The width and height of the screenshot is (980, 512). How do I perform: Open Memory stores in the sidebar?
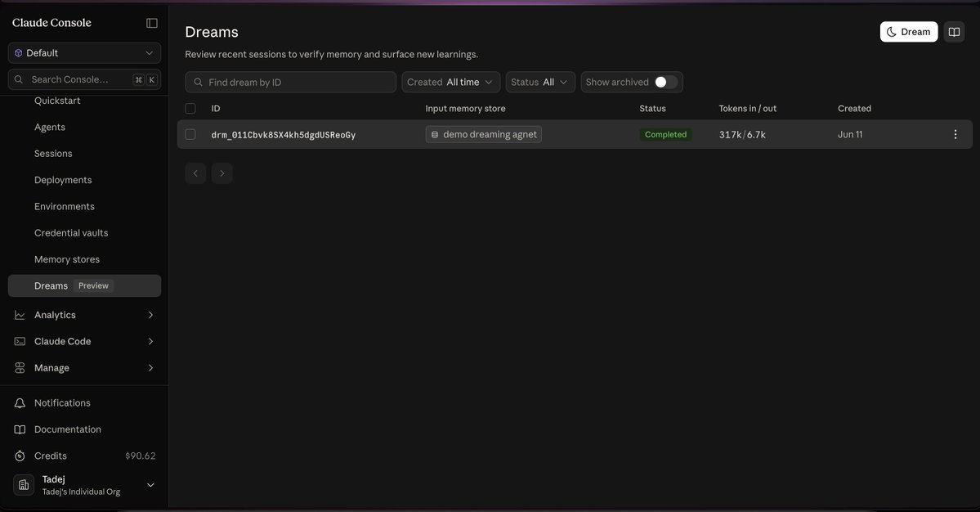67,259
